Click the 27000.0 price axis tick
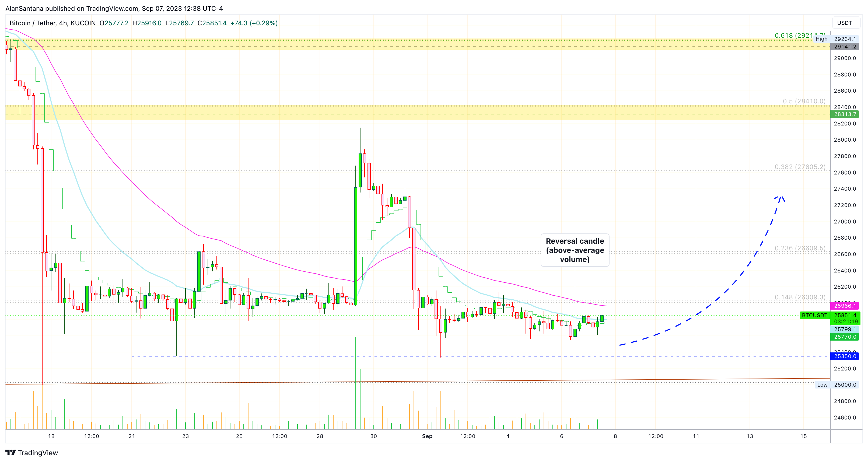Viewport: 868px width, 462px height. pyautogui.click(x=845, y=221)
